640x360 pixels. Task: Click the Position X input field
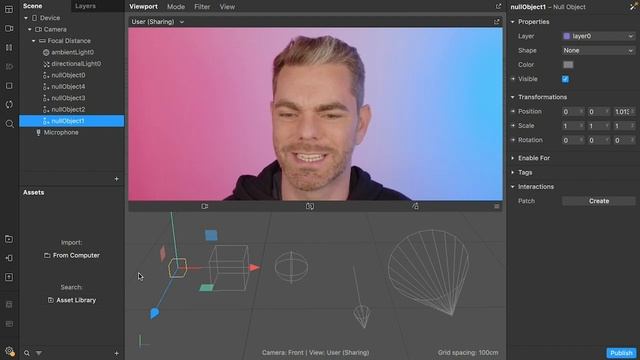(573, 111)
